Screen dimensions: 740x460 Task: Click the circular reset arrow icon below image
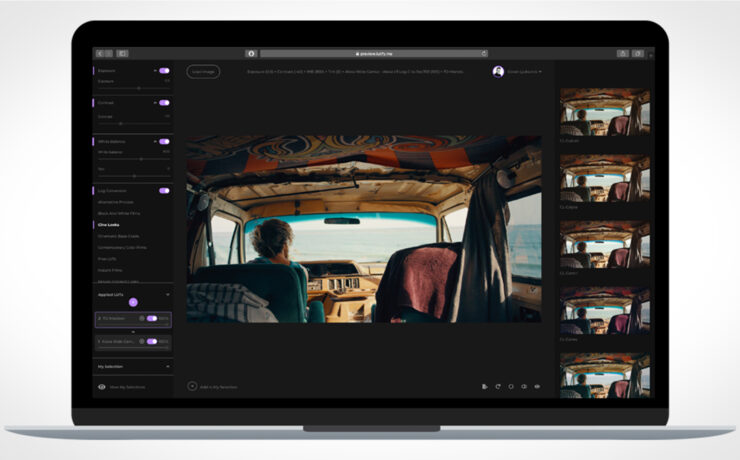coord(498,386)
